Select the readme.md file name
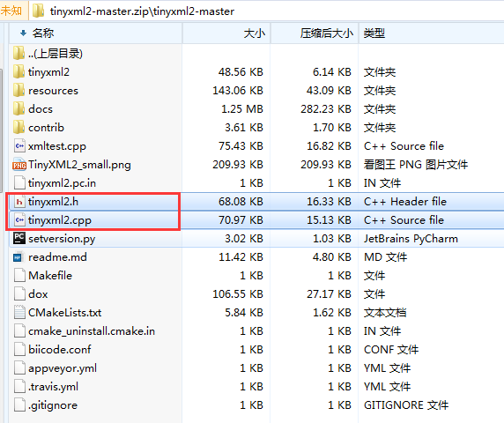Image resolution: width=504 pixels, height=423 pixels. [57, 257]
